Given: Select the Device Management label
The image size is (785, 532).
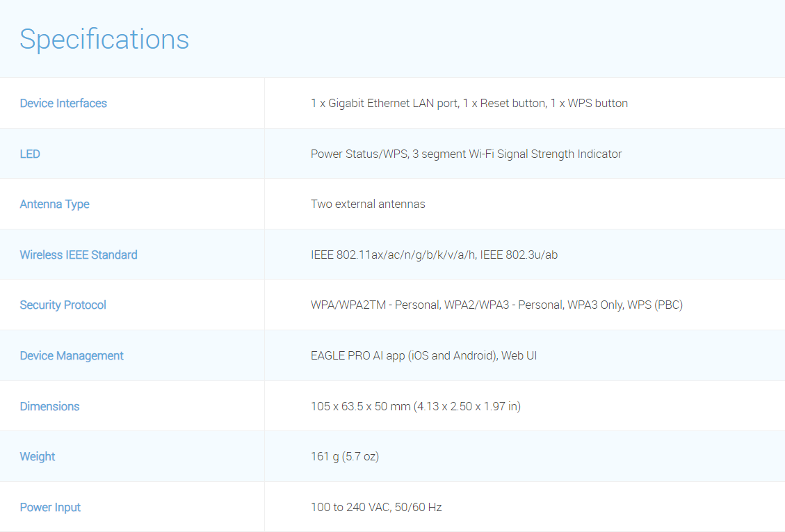Looking at the screenshot, I should [x=72, y=355].
